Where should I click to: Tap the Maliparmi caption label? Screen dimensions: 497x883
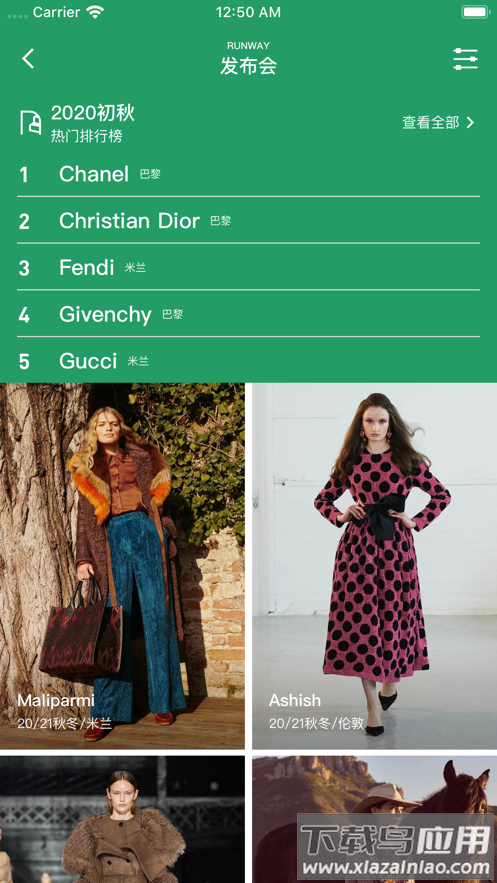point(56,701)
